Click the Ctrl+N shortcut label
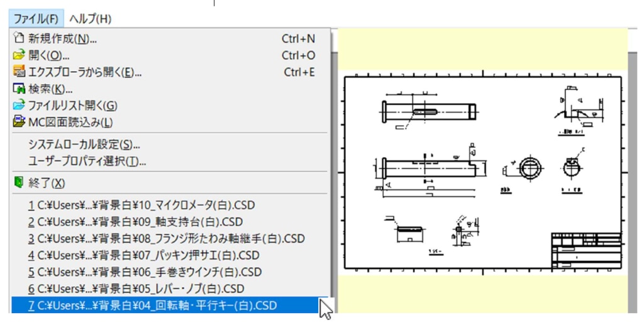This screenshot has height=325, width=644. 298,38
